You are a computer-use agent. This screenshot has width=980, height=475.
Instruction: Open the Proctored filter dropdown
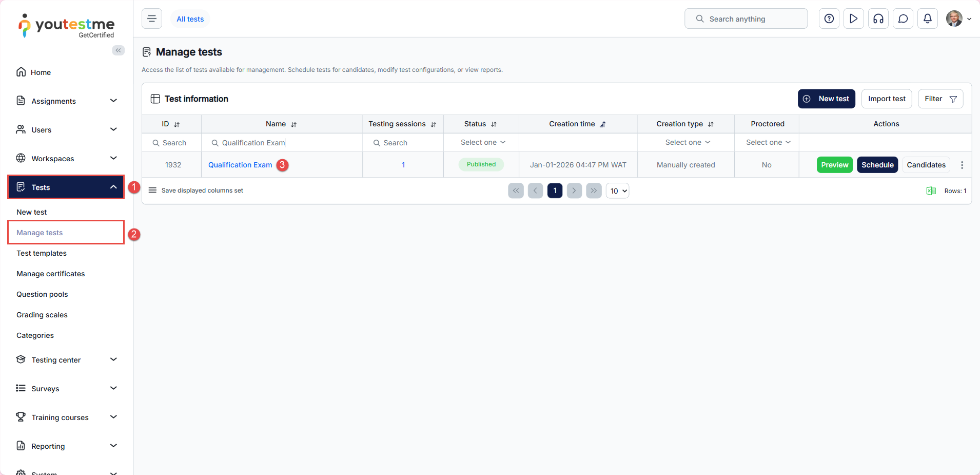(x=768, y=143)
